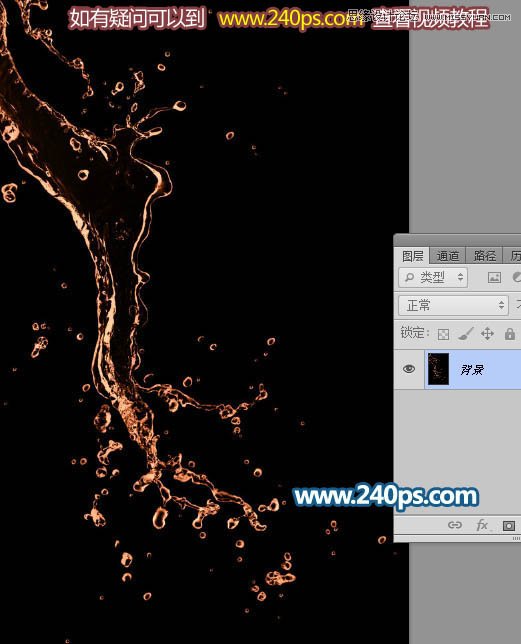Lock image pixels with the brush icon
The height and width of the screenshot is (644, 521).
click(x=466, y=334)
